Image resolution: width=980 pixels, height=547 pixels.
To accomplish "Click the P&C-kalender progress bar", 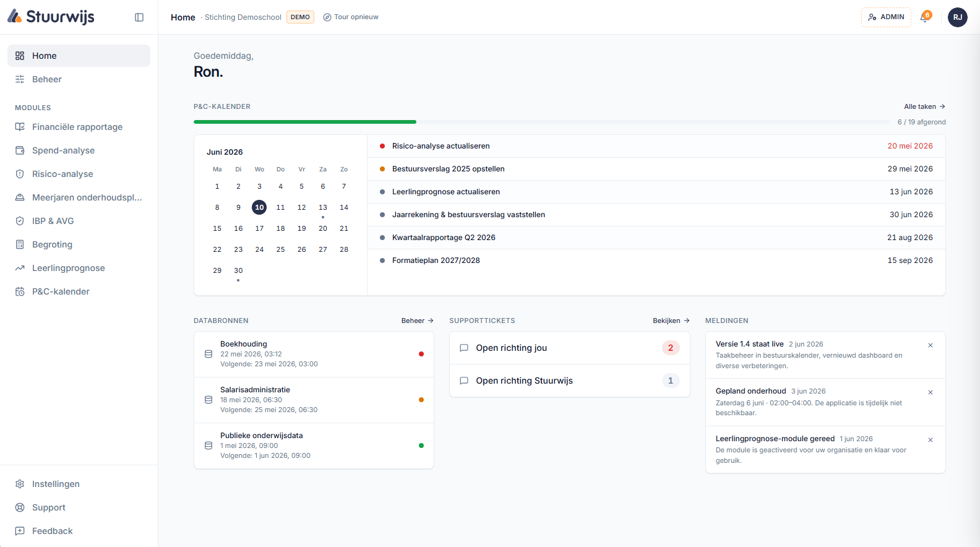I will click(x=541, y=122).
